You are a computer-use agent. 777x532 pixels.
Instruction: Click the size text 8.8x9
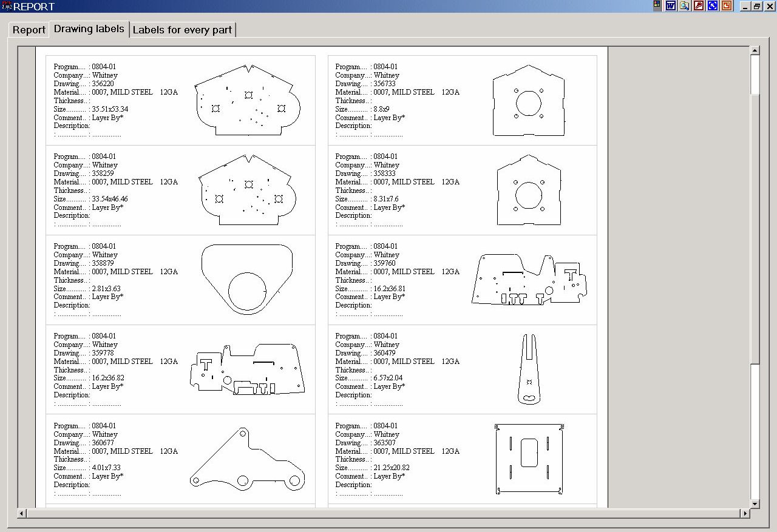[x=382, y=109]
